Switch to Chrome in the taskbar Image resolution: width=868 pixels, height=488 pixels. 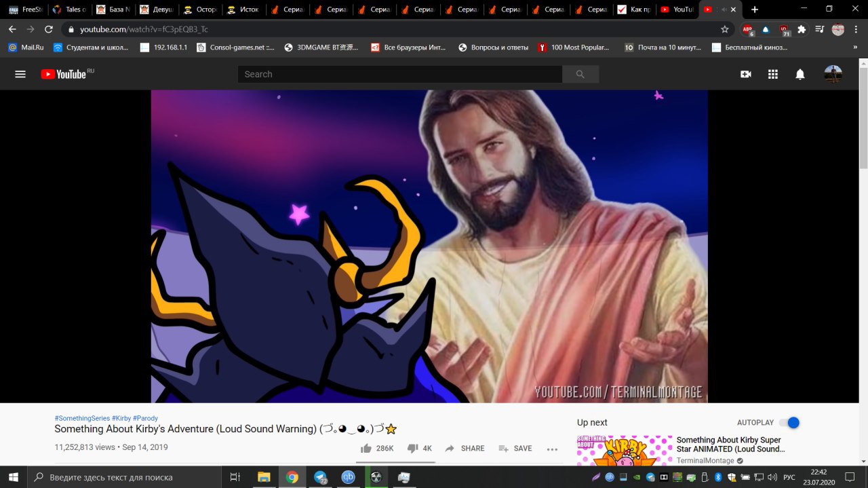pyautogui.click(x=292, y=477)
